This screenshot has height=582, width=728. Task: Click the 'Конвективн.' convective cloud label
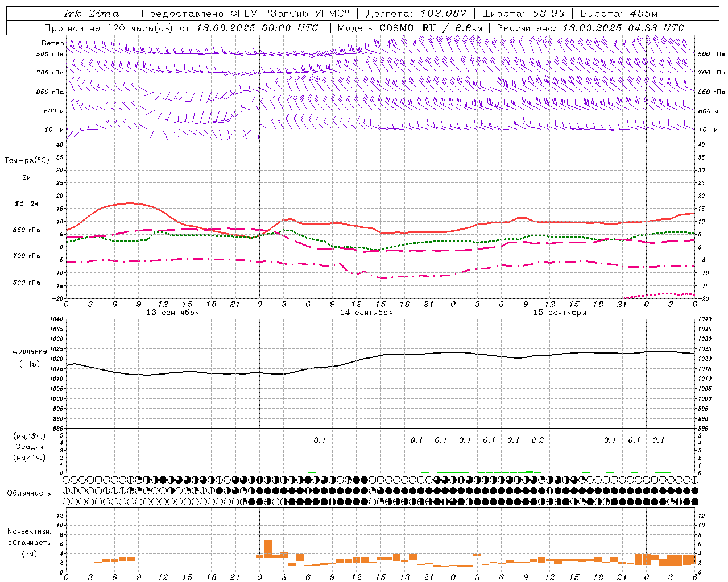(29, 531)
